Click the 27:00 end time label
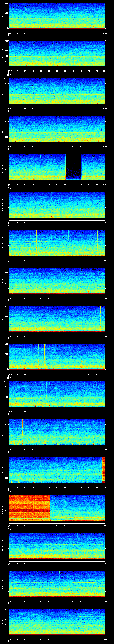The height and width of the screenshot is (644, 114). coord(105,487)
